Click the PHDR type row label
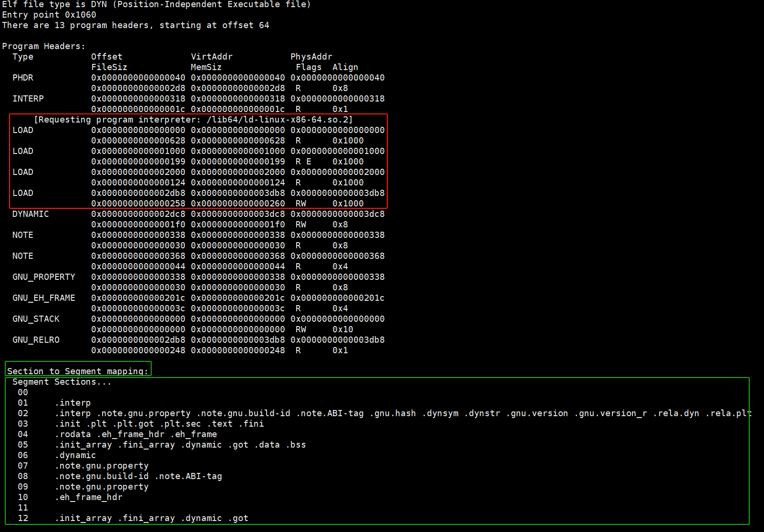The height and width of the screenshot is (532, 764). (23, 78)
